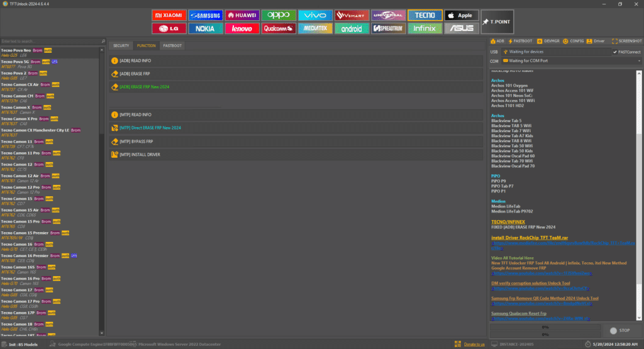The height and width of the screenshot is (349, 644).
Task: Select the Asus brand button
Action: pos(461,28)
